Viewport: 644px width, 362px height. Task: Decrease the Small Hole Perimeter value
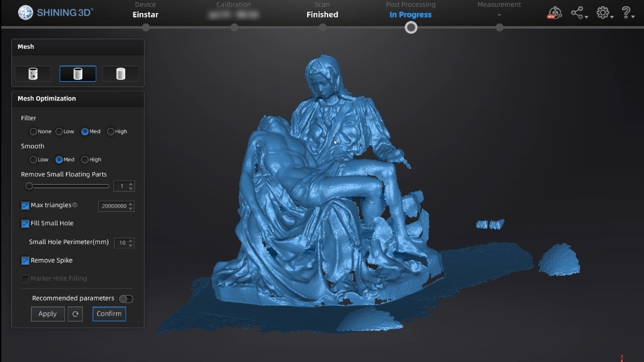click(x=131, y=245)
